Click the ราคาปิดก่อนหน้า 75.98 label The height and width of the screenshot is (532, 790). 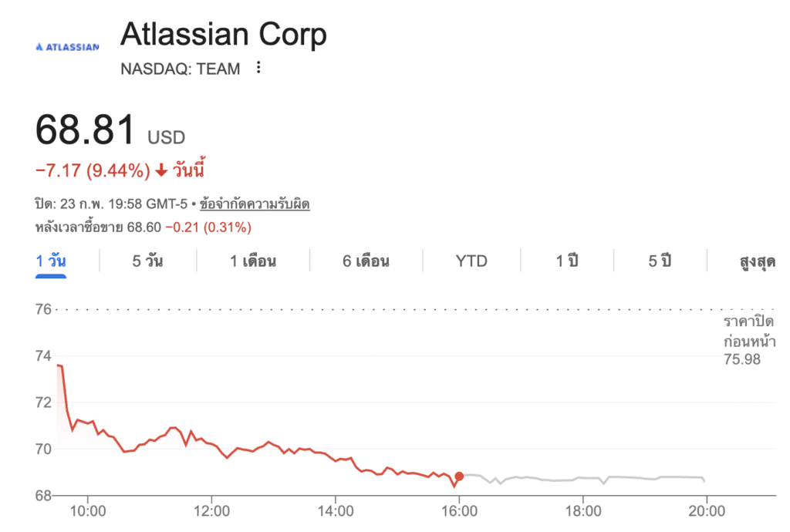click(748, 339)
